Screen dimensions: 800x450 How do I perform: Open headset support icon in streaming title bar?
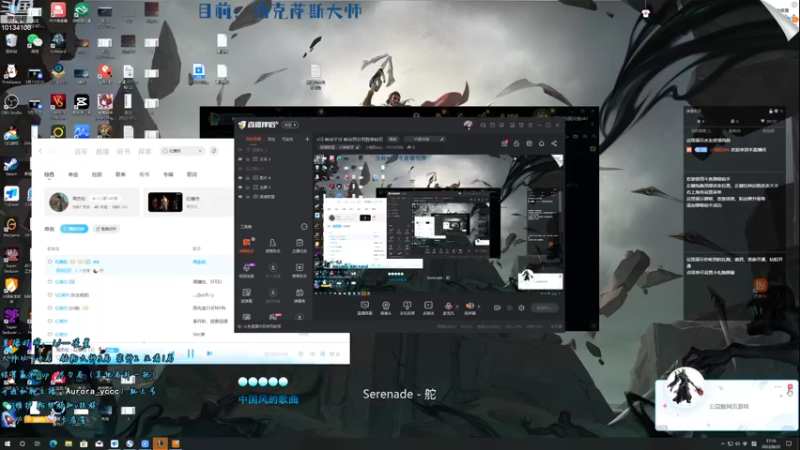483,125
